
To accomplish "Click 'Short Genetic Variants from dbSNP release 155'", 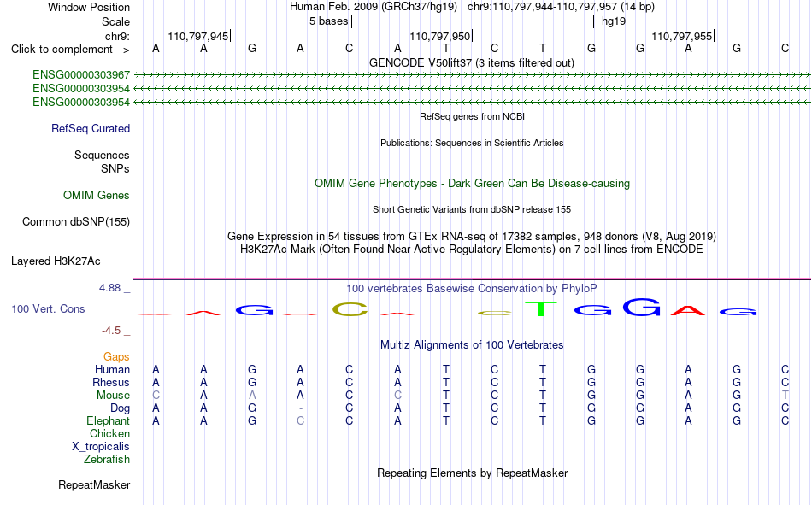I will 472,209.
